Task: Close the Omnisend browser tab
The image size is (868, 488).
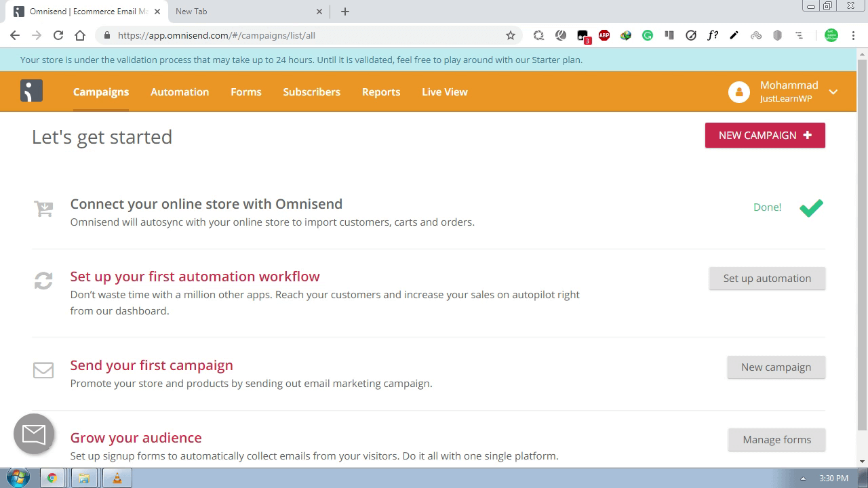Action: (x=157, y=12)
